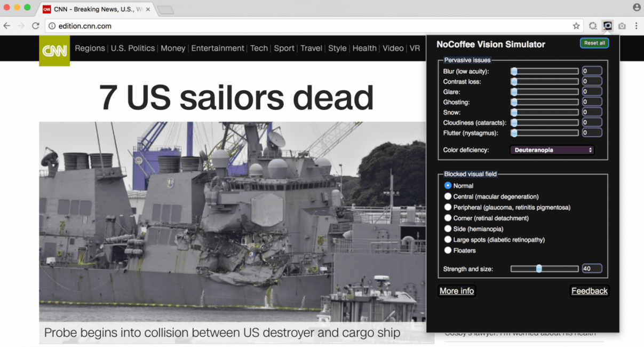Open the Chrome three-dot menu
Image resolution: width=644 pixels, height=347 pixels.
pyautogui.click(x=637, y=26)
